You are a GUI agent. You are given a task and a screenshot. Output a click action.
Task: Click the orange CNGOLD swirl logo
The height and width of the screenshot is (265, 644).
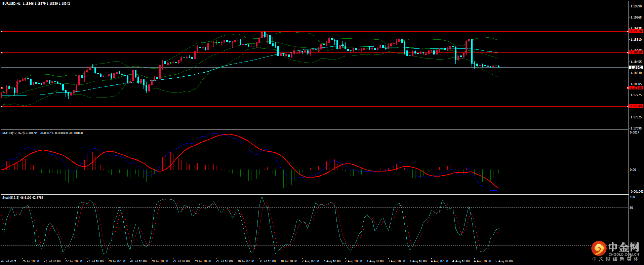(599, 249)
